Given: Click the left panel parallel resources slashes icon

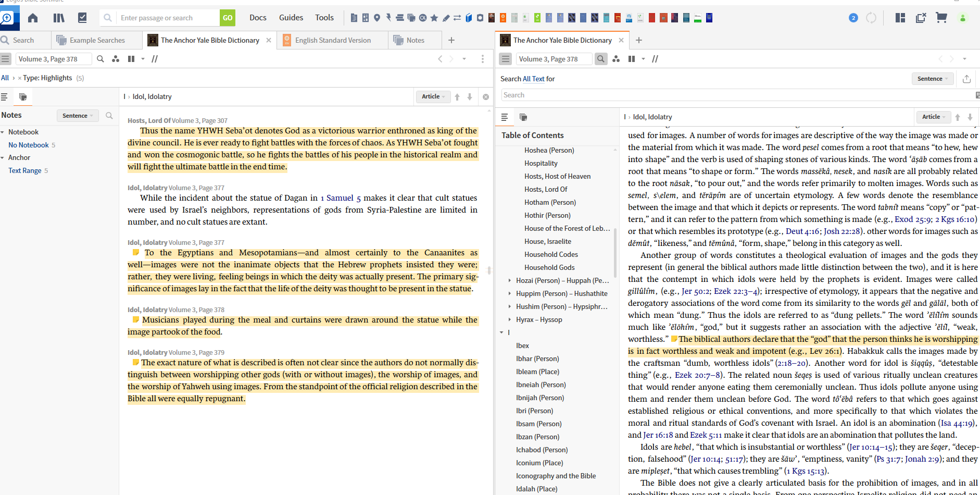Looking at the screenshot, I should (x=155, y=59).
